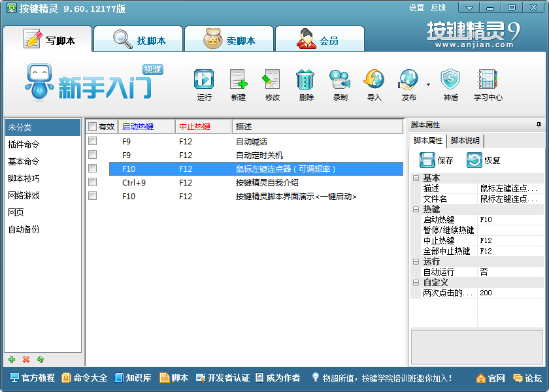Open 设置 in title bar
Image resolution: width=549 pixels, height=392 pixels.
point(417,8)
